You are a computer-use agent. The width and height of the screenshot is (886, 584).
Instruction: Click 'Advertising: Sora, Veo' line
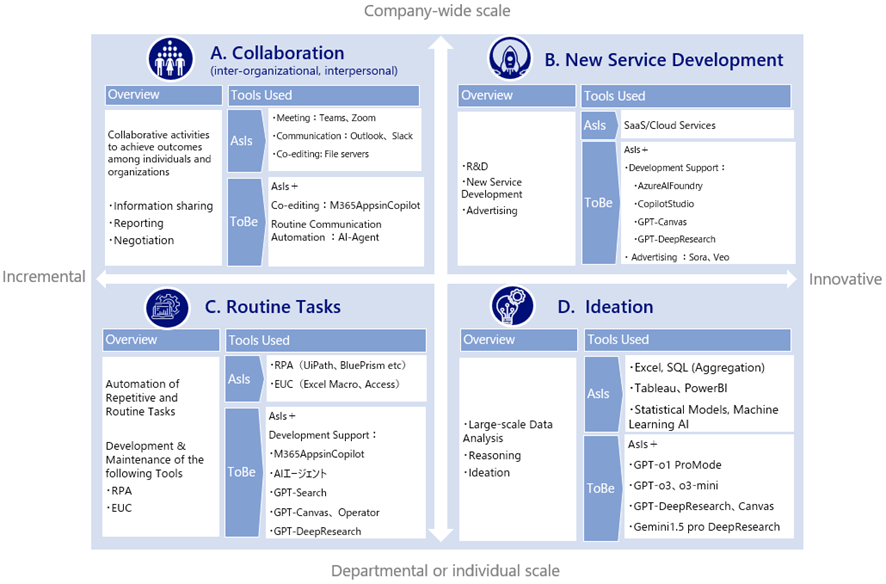coord(677,258)
